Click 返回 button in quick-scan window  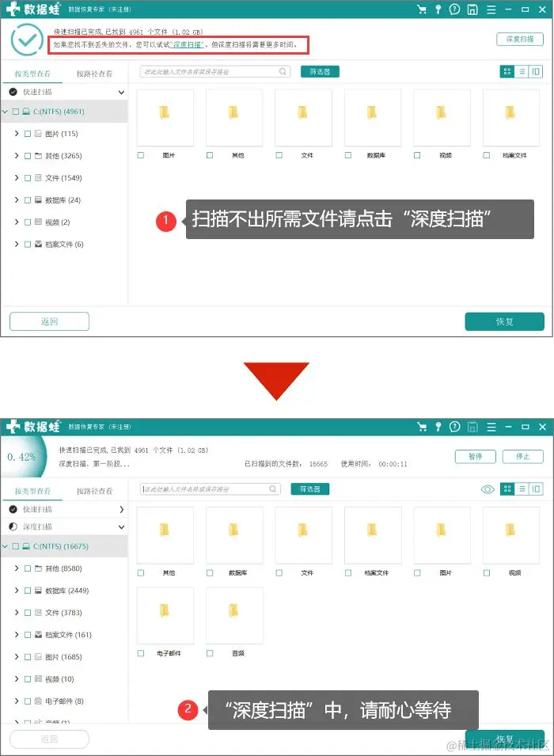pyautogui.click(x=49, y=321)
